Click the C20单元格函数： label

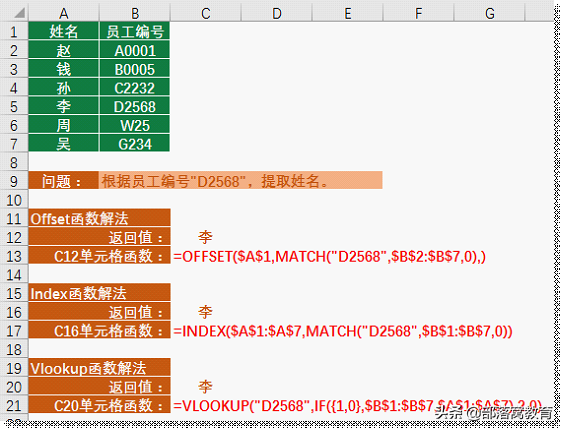pyautogui.click(x=99, y=405)
